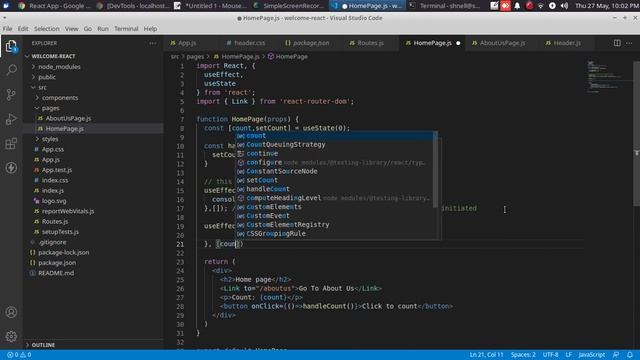Click the Ln 21, Col 11 status entry
The width and height of the screenshot is (640, 360).
[x=487, y=355]
